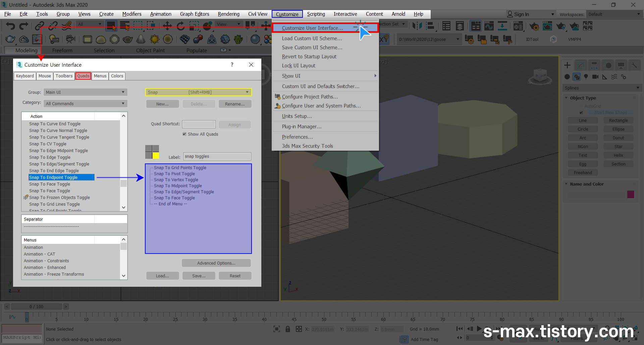644x345 pixels.
Task: Click the Redo arrow in the main toolbar
Action: [x=23, y=26]
